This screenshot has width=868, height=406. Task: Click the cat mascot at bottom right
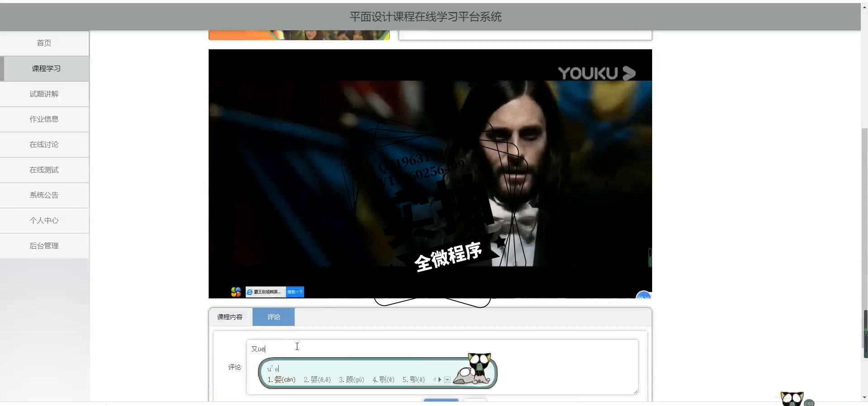click(x=792, y=399)
